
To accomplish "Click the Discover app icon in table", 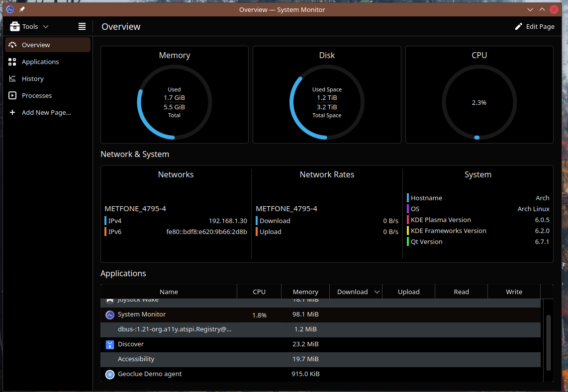I will click(x=110, y=345).
